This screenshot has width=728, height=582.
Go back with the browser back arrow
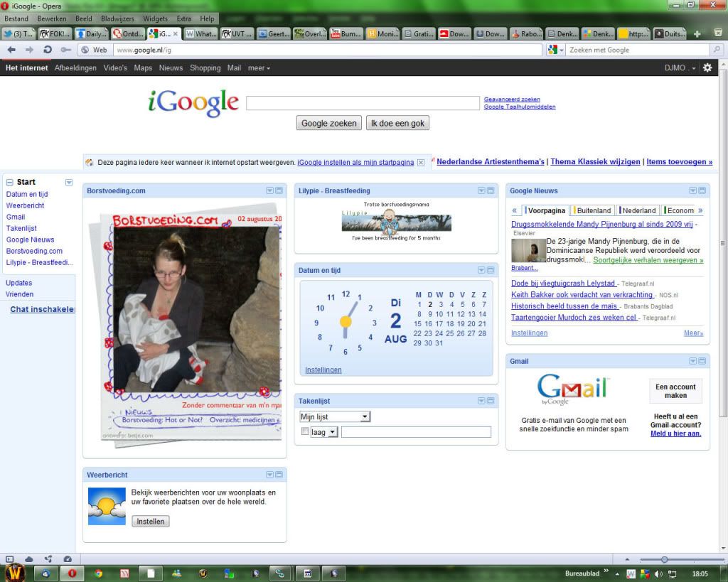tap(11, 50)
